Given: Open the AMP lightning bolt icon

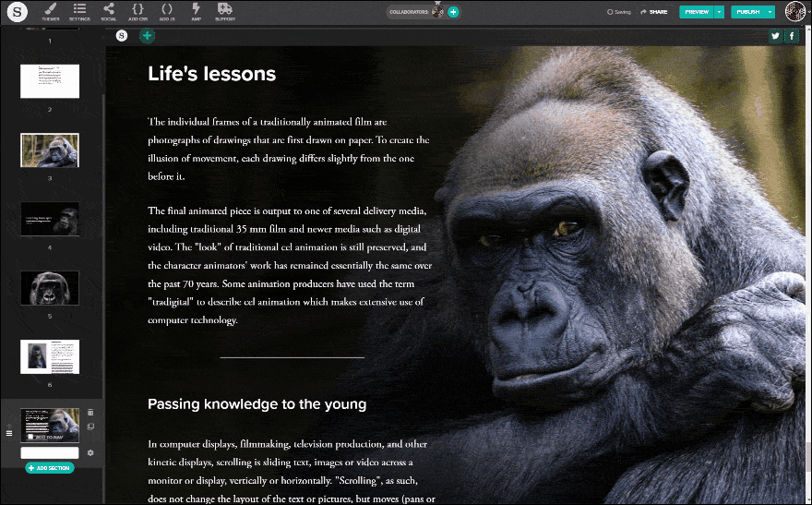Looking at the screenshot, I should (196, 11).
